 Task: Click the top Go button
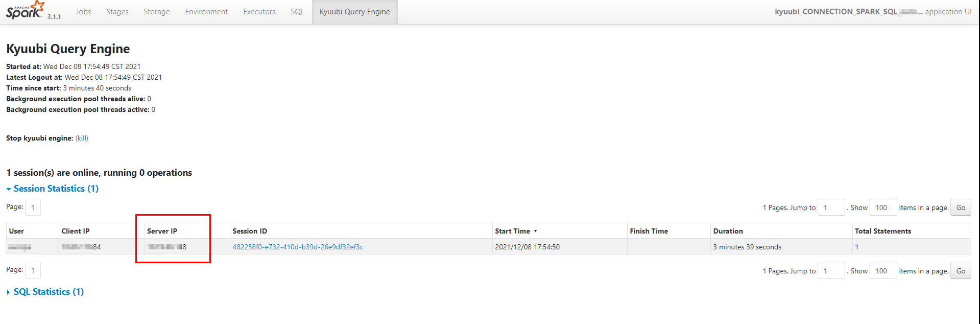[961, 207]
